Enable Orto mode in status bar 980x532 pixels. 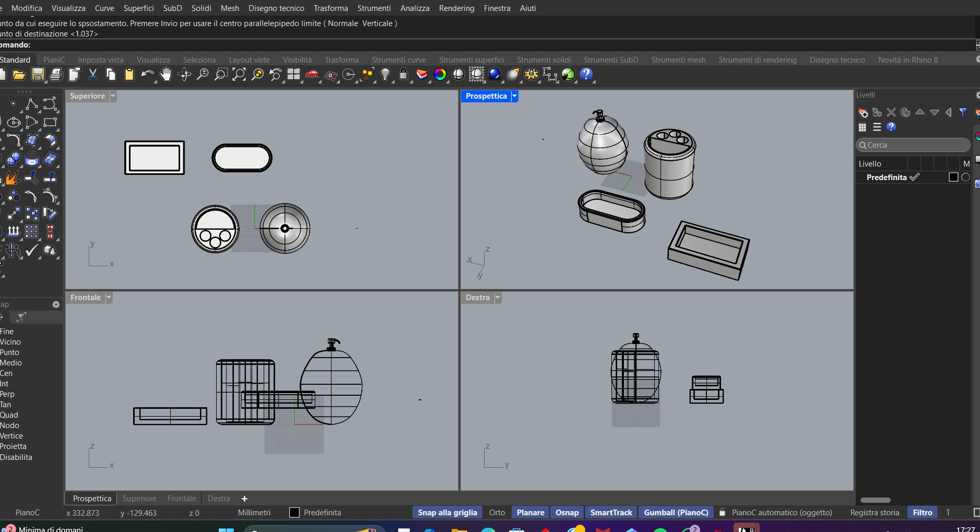point(497,513)
